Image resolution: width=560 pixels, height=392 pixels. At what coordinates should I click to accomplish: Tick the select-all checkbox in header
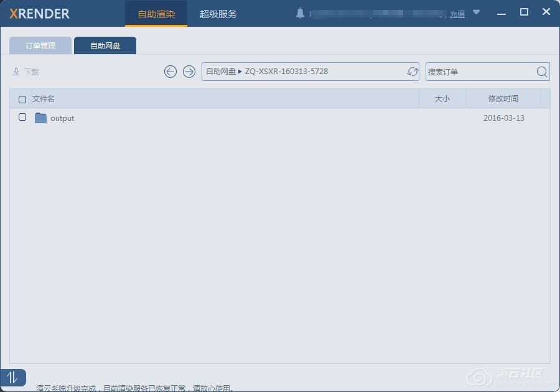[x=22, y=99]
